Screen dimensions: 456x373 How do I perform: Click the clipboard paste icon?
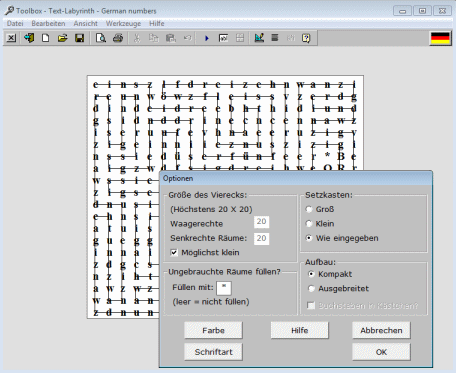point(171,38)
